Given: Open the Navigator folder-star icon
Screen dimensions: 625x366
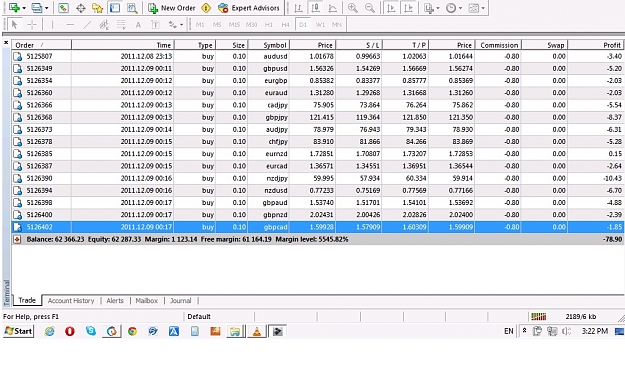Looking at the screenshot, I should click(x=98, y=8).
